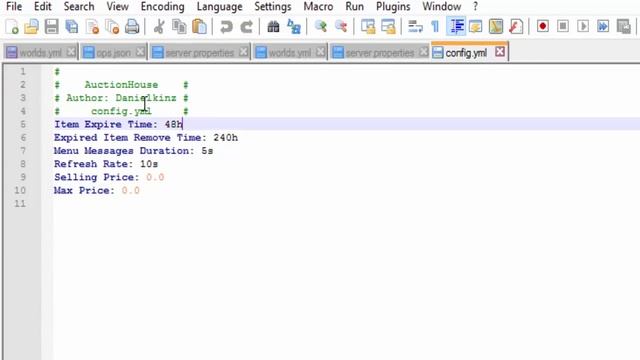Close the first worlds.yml tab
The height and width of the screenshot is (360, 640).
71,52
